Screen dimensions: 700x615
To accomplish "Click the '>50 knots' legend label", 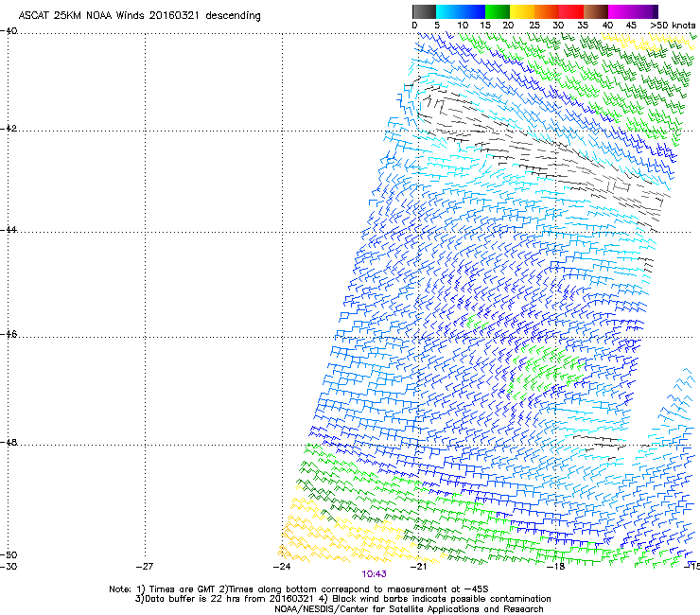I will coord(673,26).
